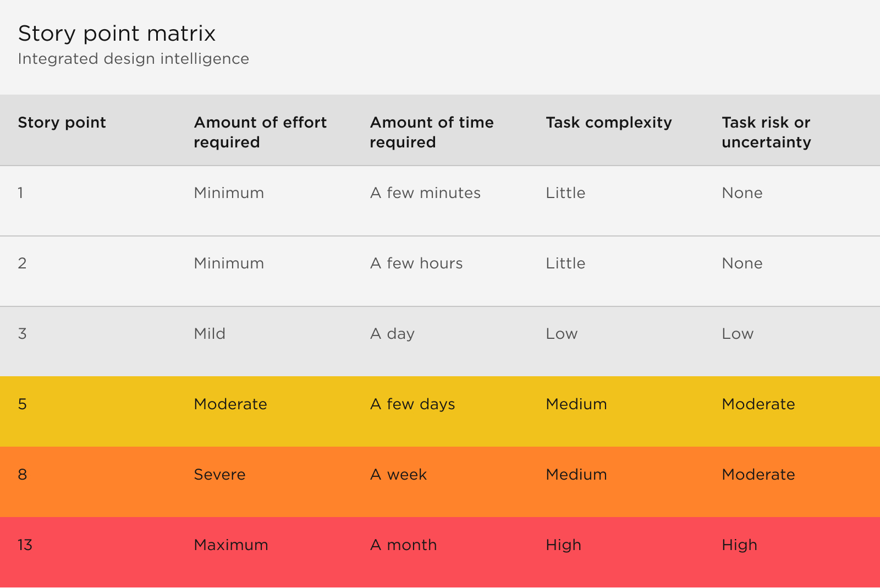Click the 'A few hours' cell

click(x=416, y=263)
